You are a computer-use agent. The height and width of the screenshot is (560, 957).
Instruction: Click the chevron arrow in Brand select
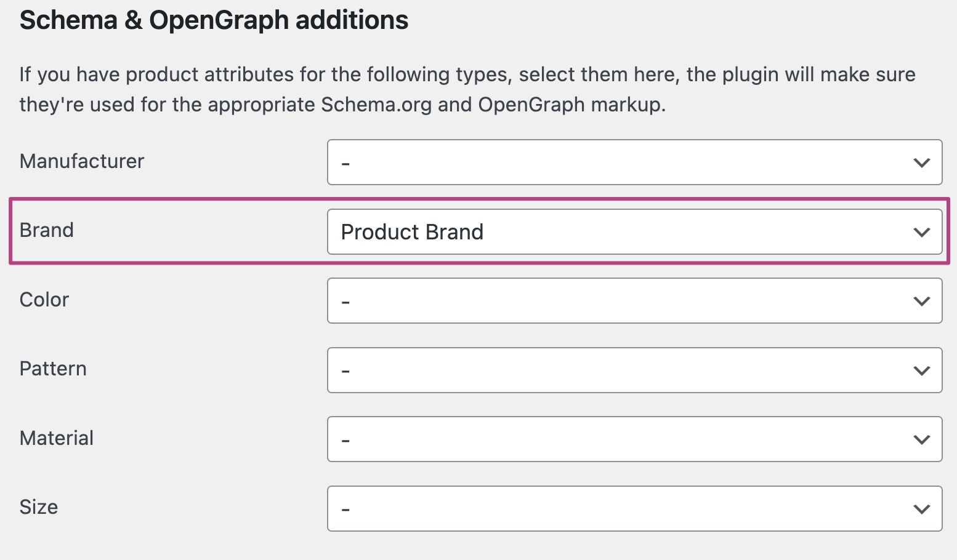point(921,233)
